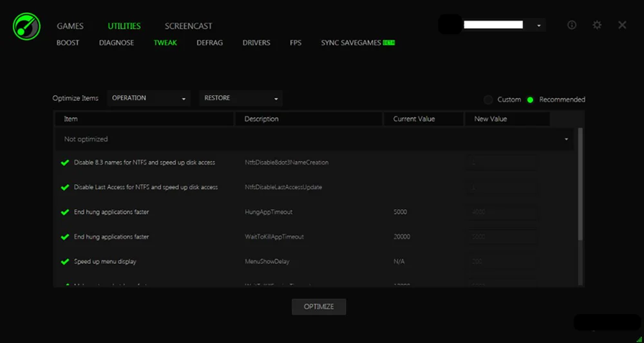Collapse the Not optimized group

[x=566, y=140]
